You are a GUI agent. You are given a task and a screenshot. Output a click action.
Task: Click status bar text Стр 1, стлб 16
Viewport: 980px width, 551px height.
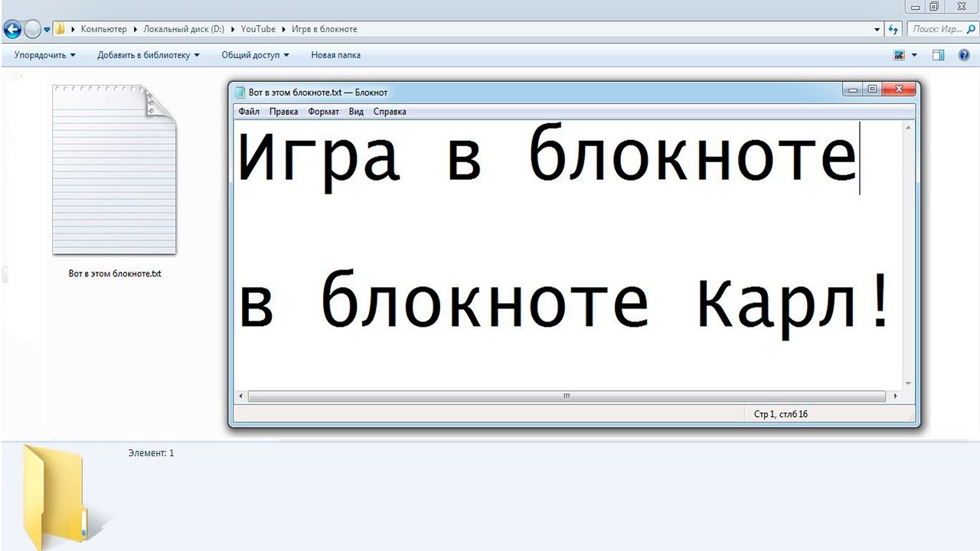781,414
